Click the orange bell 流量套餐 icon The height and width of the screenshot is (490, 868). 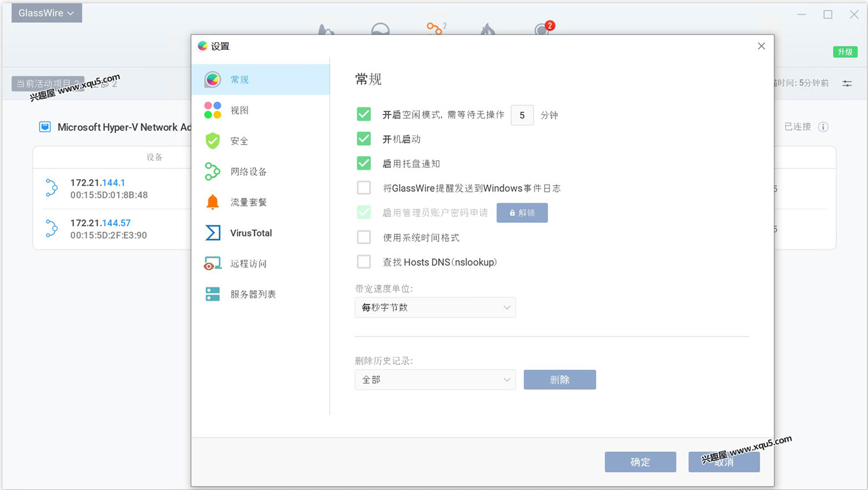(212, 202)
